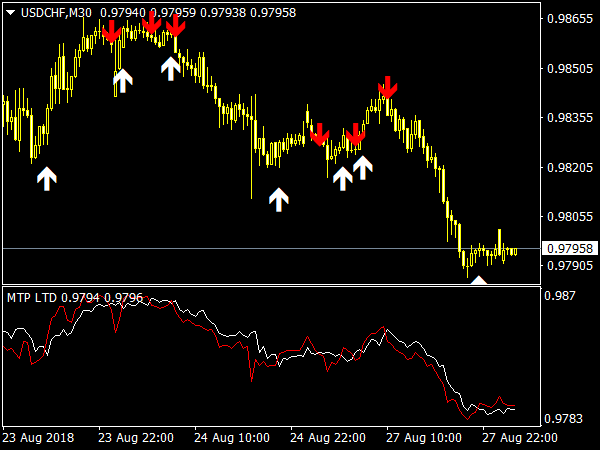This screenshot has width=600, height=450.
Task: Click the 0.98655 price scale label
Action: 570,19
